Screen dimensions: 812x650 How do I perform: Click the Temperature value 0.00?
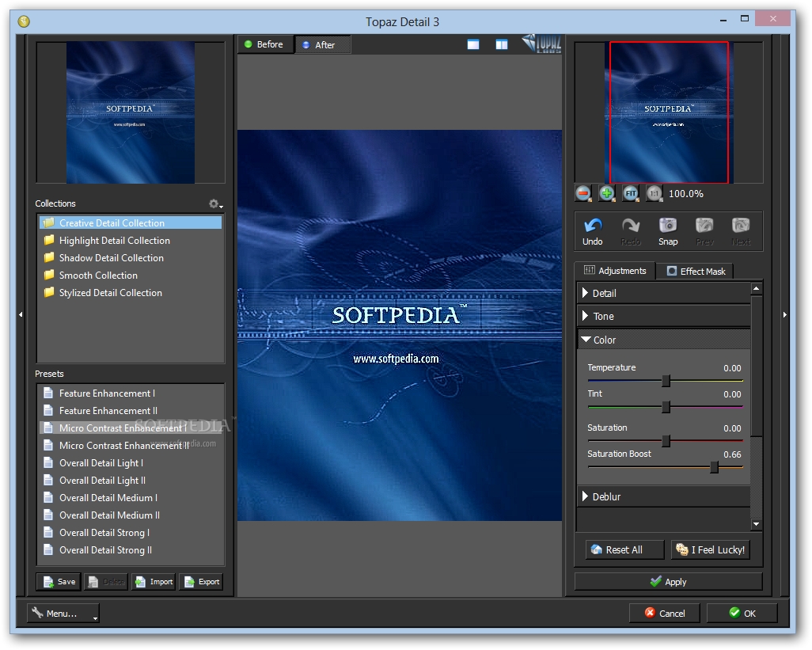tap(732, 368)
